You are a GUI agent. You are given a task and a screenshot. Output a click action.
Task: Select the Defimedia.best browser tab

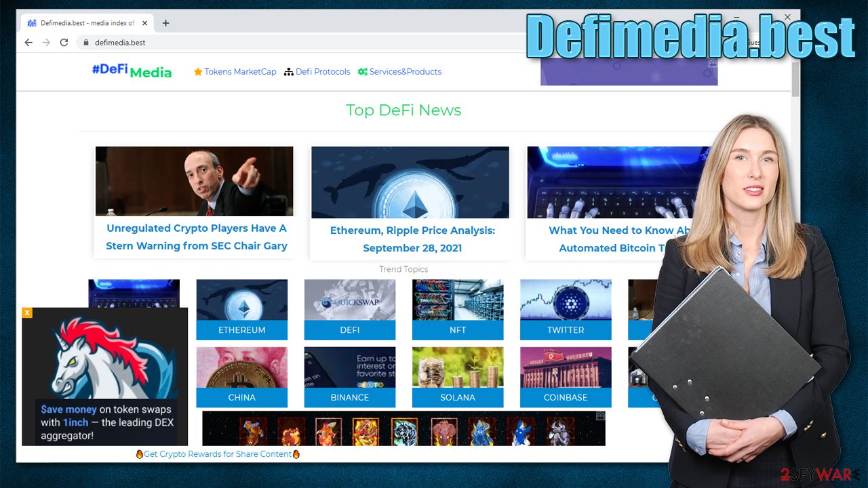coord(87,23)
